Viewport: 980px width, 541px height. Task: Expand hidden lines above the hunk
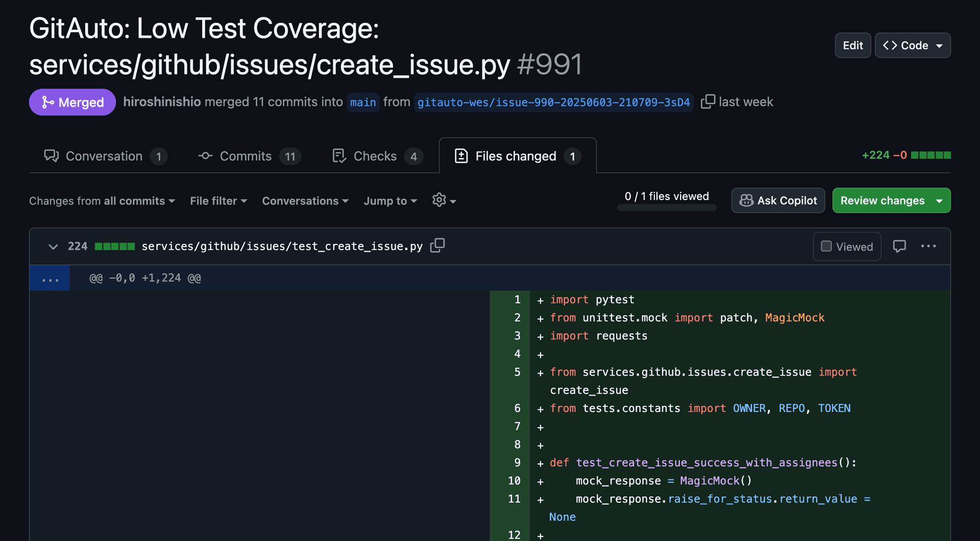tap(50, 278)
